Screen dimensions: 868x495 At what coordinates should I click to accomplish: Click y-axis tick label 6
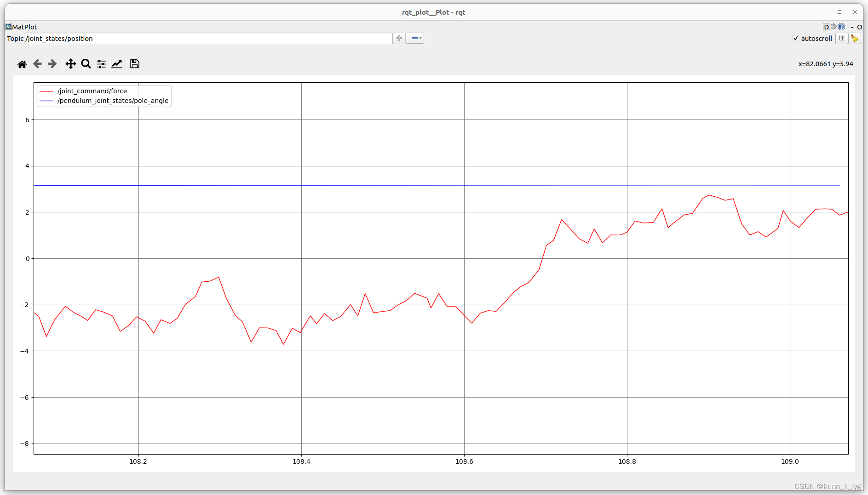(x=28, y=120)
